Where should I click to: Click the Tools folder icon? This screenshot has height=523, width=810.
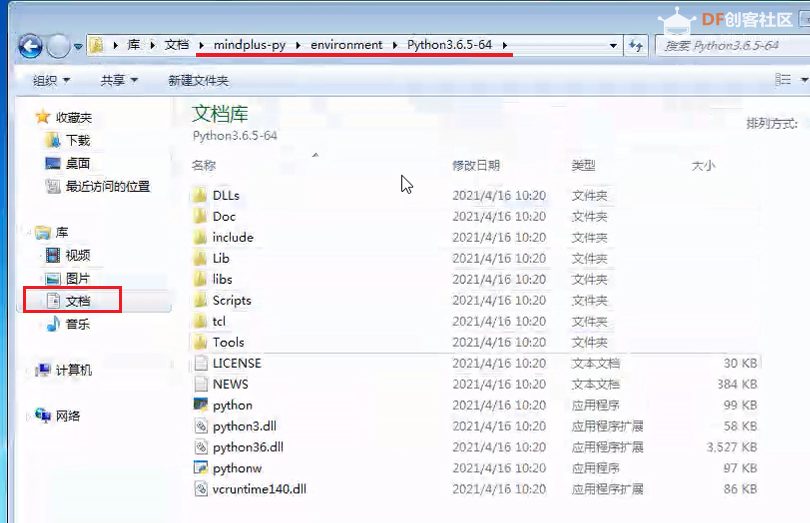click(200, 342)
